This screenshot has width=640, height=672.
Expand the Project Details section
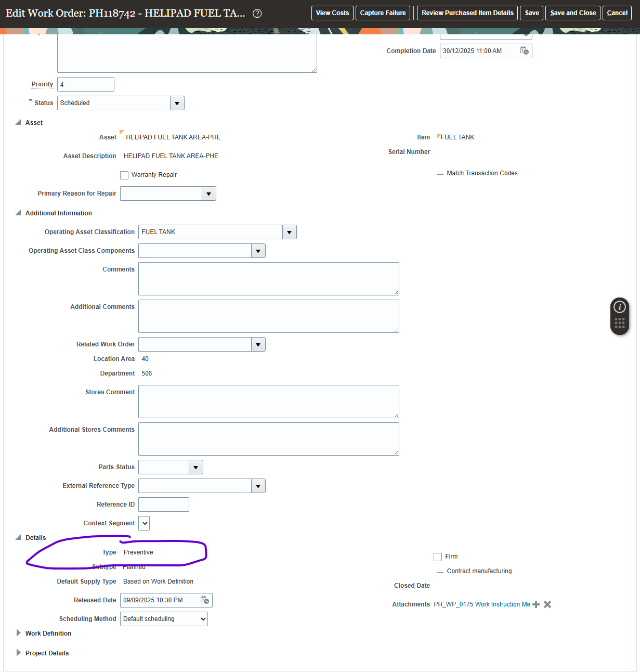click(18, 653)
